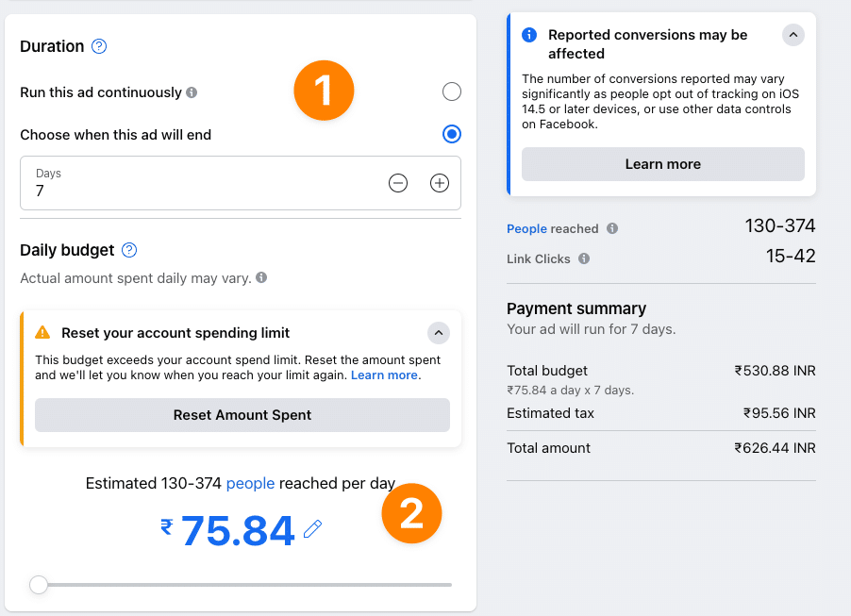Select Choose when this ad will end option
Screen dimensions: 851x616
click(x=452, y=134)
